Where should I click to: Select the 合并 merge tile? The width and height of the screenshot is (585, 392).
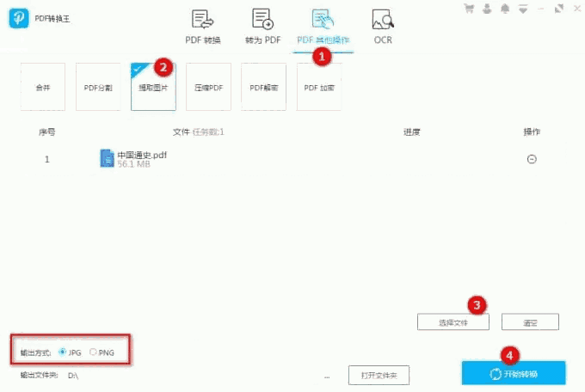[43, 87]
